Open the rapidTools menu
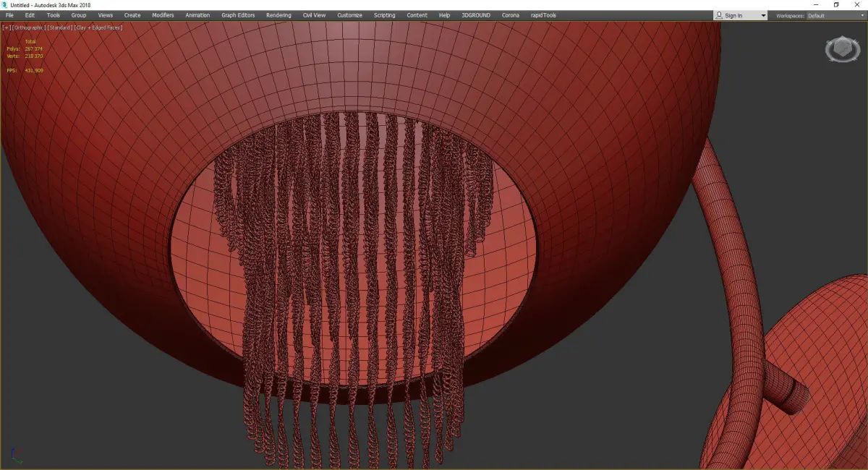Image resolution: width=868 pixels, height=470 pixels. click(x=542, y=15)
